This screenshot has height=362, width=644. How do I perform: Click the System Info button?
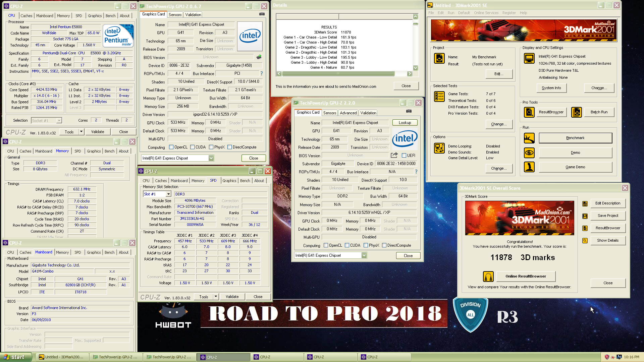(551, 88)
